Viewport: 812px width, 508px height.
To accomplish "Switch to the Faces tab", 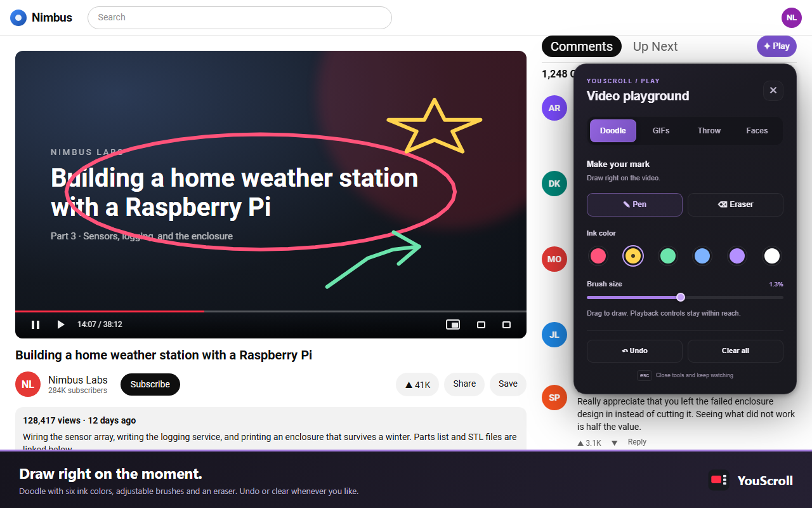I will (x=757, y=131).
